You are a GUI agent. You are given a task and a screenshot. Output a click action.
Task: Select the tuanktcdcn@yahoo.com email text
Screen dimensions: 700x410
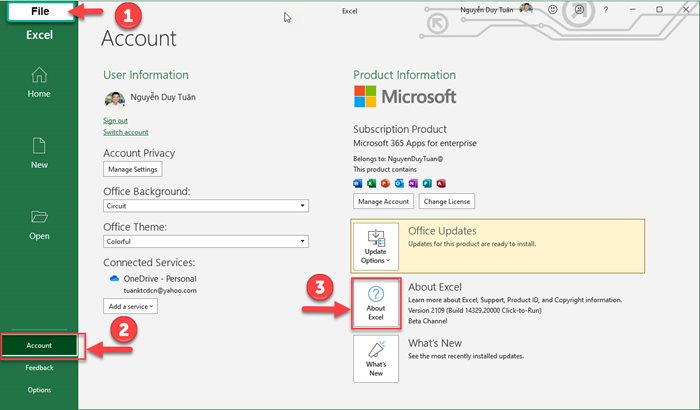160,290
